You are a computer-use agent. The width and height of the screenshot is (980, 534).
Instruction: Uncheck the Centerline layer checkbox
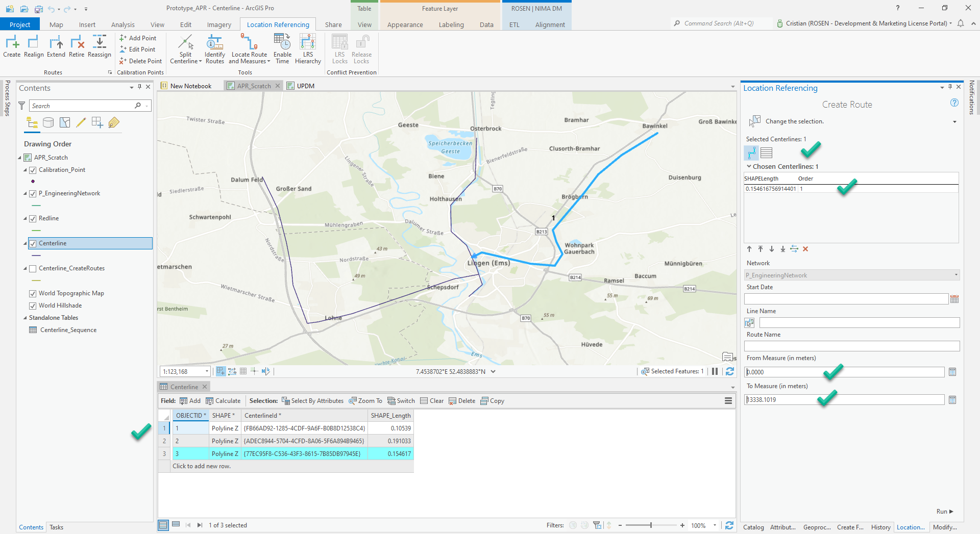(33, 243)
